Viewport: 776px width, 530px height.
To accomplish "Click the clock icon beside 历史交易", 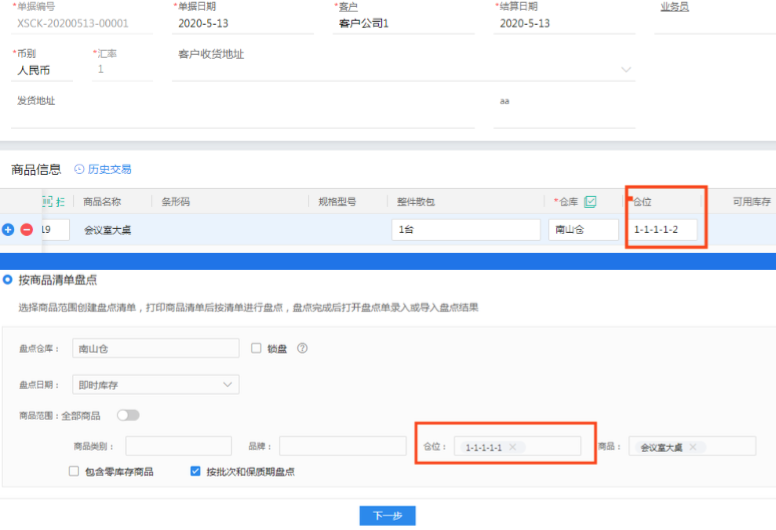I will tap(79, 169).
